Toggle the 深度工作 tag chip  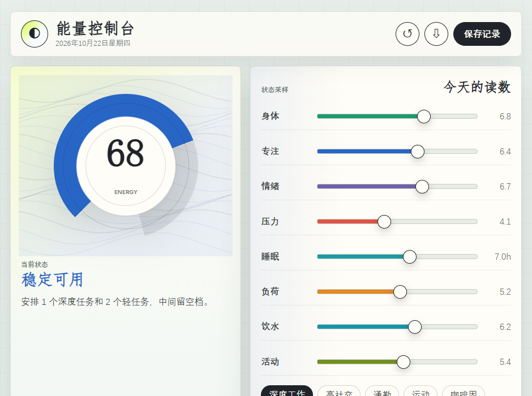pos(287,391)
